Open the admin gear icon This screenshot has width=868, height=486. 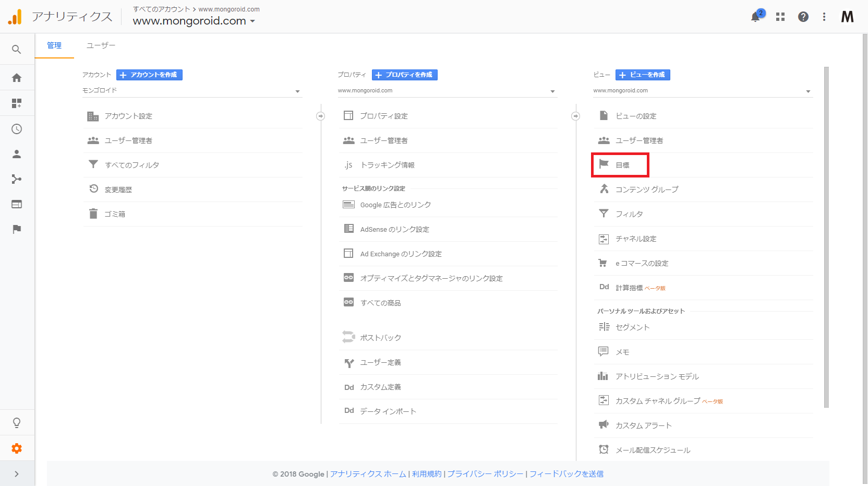coord(17,448)
